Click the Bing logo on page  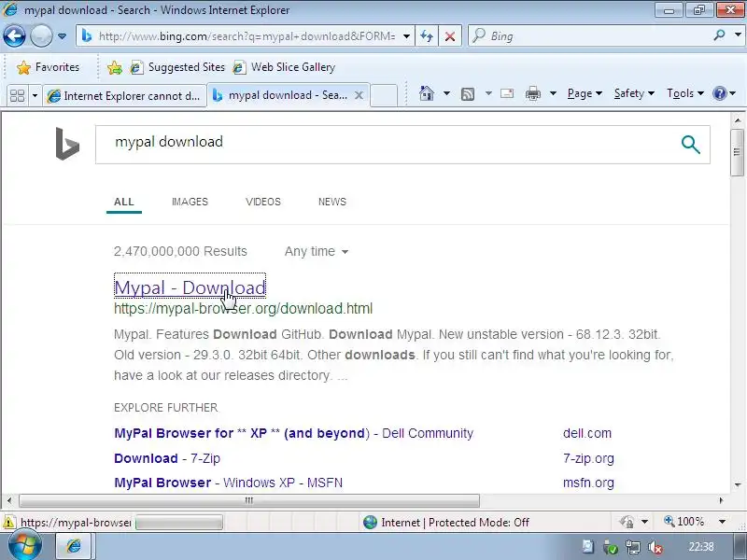point(67,144)
